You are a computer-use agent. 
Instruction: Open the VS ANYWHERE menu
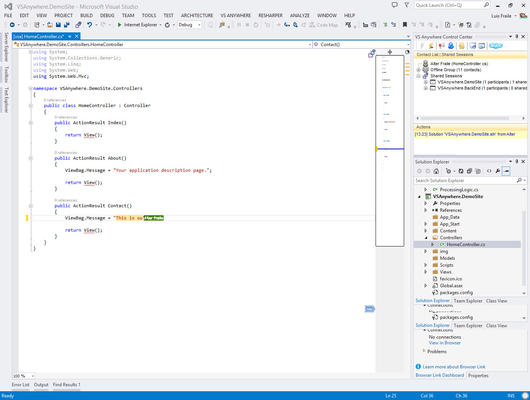(x=236, y=16)
